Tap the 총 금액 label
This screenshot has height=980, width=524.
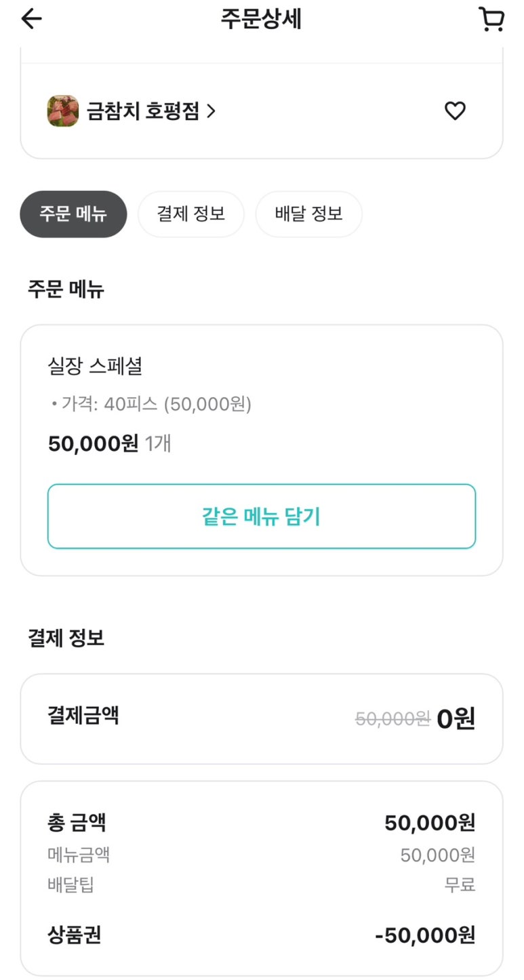coord(77,823)
